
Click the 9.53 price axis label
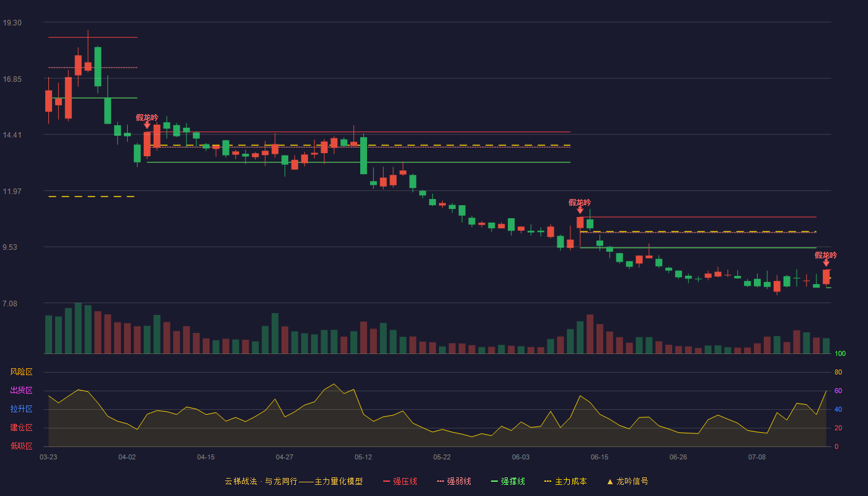click(x=12, y=247)
